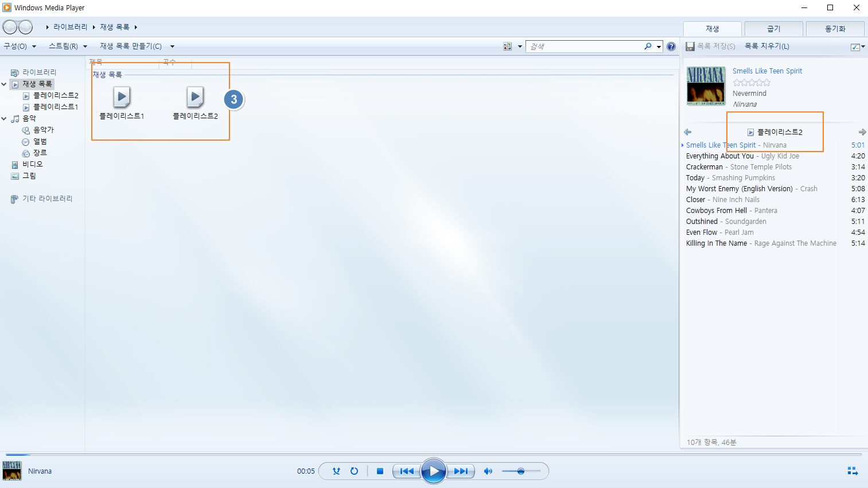Viewport: 868px width, 488px height.
Task: Click the 플레이리스트1 playlist icon
Action: point(122,97)
